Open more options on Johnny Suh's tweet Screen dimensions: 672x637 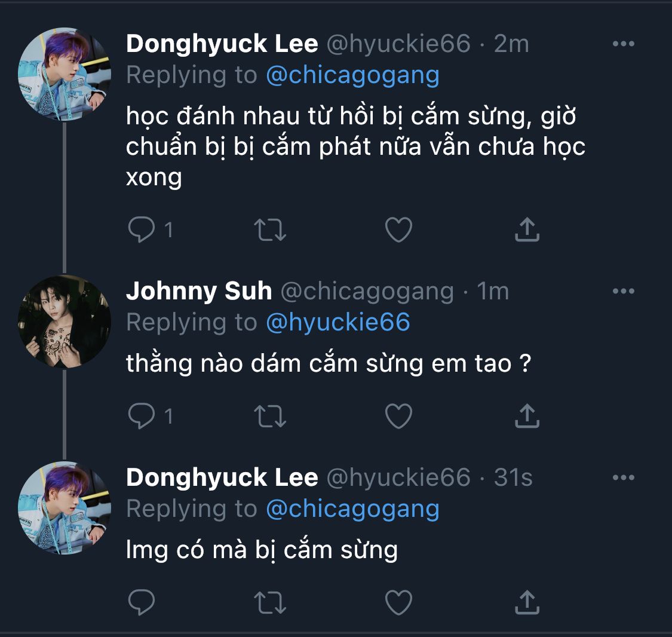tap(624, 291)
